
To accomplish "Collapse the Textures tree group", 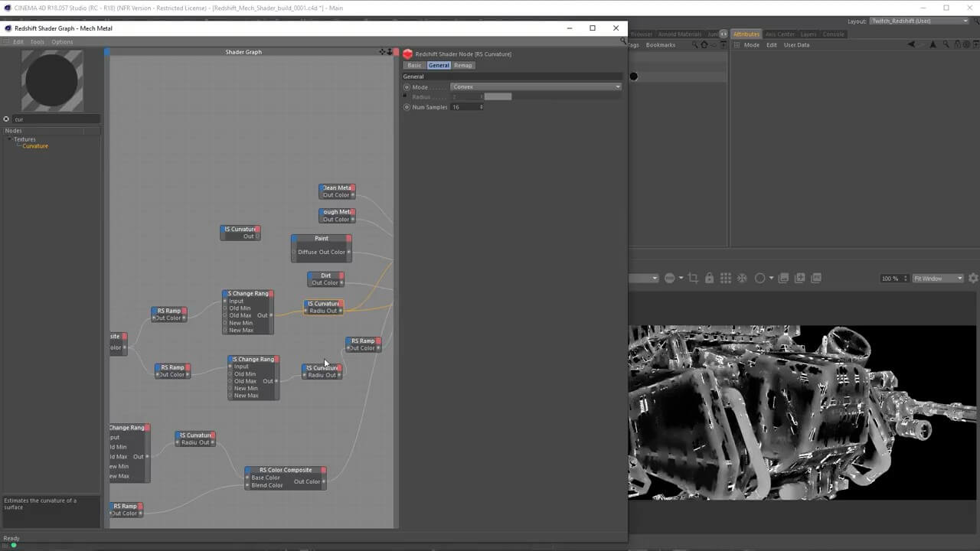I will tap(10, 139).
